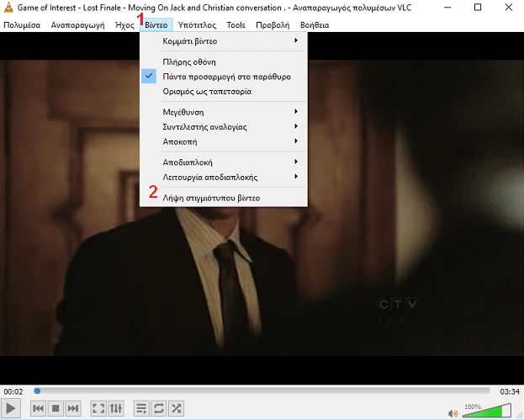
Task: Open extended settings equalizer icon
Action: point(116,408)
